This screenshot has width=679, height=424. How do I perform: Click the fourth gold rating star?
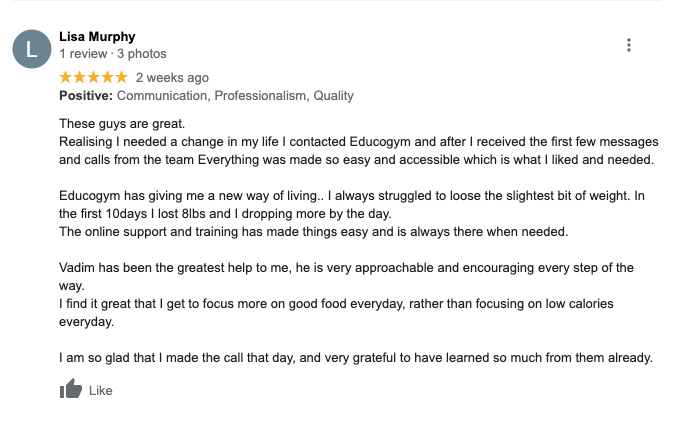pos(107,78)
